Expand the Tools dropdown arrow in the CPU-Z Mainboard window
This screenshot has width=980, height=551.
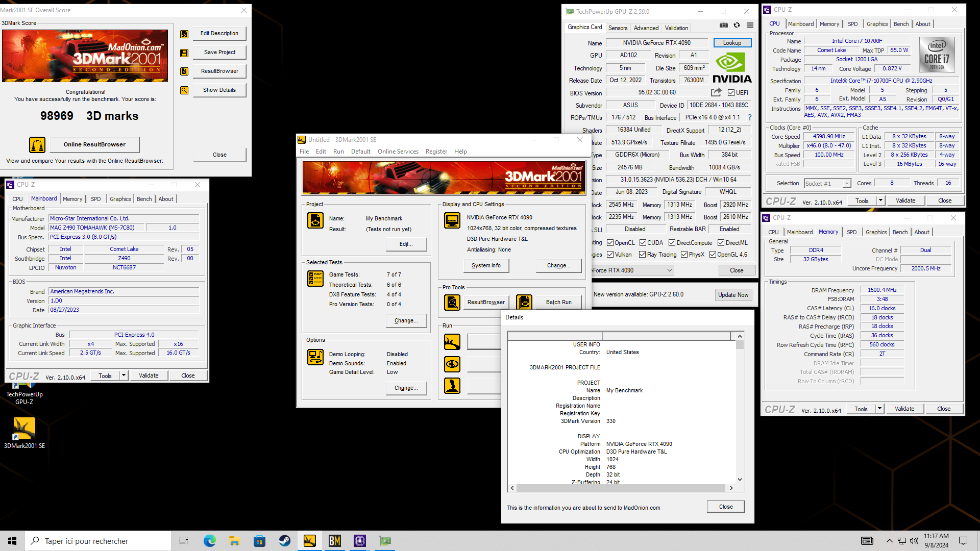(x=124, y=375)
